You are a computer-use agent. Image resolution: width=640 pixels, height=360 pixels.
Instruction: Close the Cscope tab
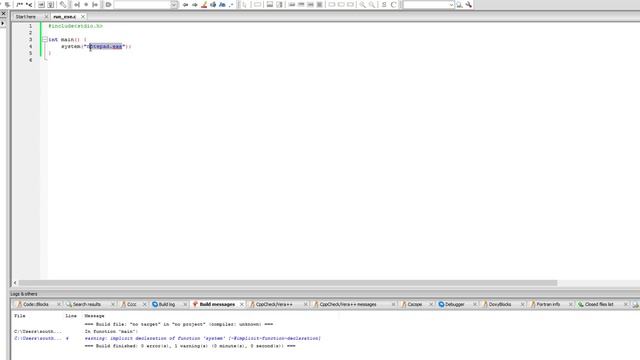431,304
